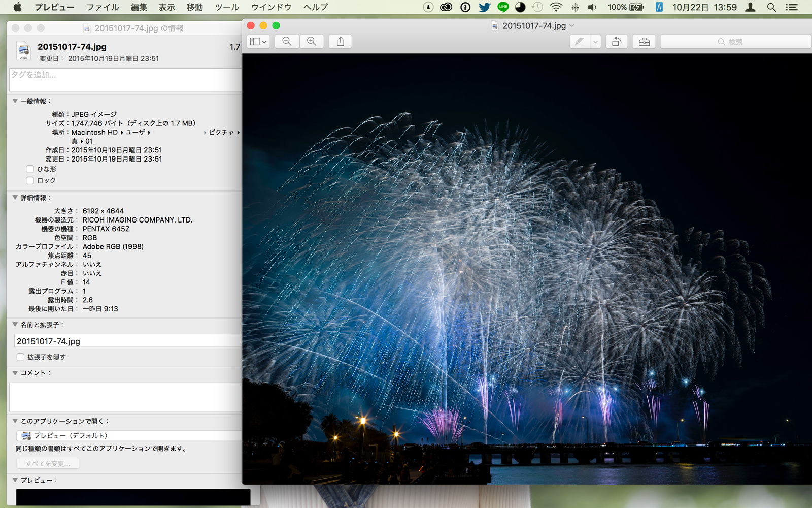
Task: Check the 拡張子を隠す option
Action: click(x=20, y=357)
